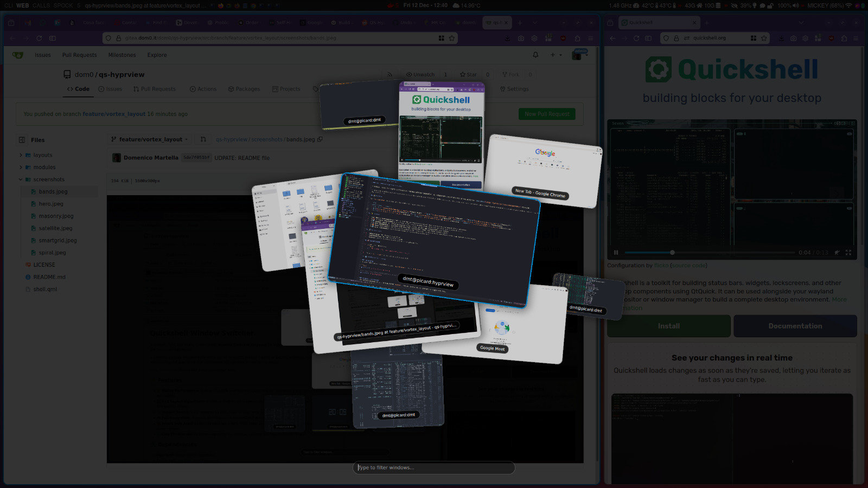868x488 pixels.
Task: Reload the quickshell.org page
Action: (x=636, y=38)
